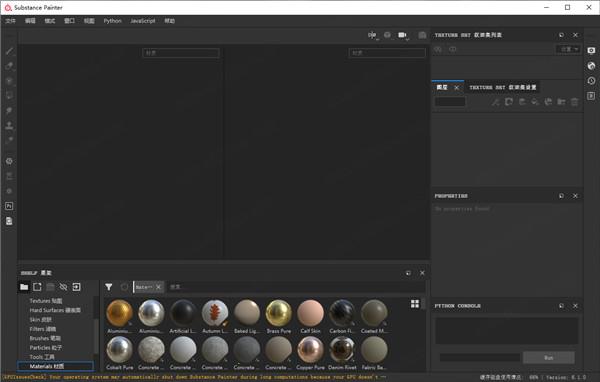
Task: Click the filter funnel icon in Shelf
Action: click(109, 287)
